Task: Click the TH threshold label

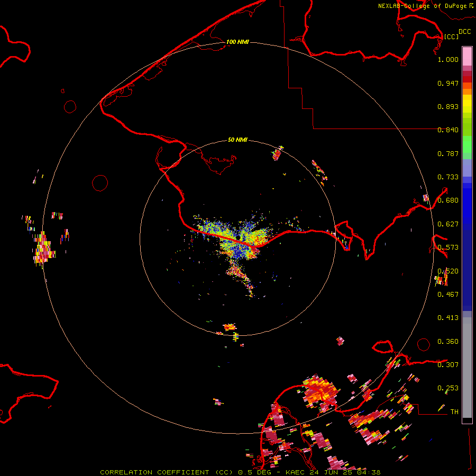Action: pyautogui.click(x=454, y=412)
